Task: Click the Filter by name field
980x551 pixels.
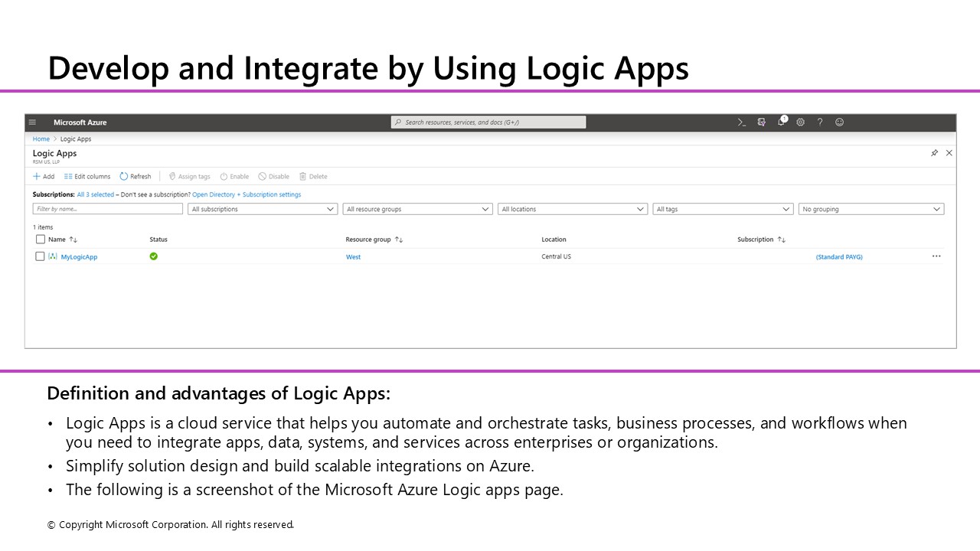Action: tap(107, 209)
